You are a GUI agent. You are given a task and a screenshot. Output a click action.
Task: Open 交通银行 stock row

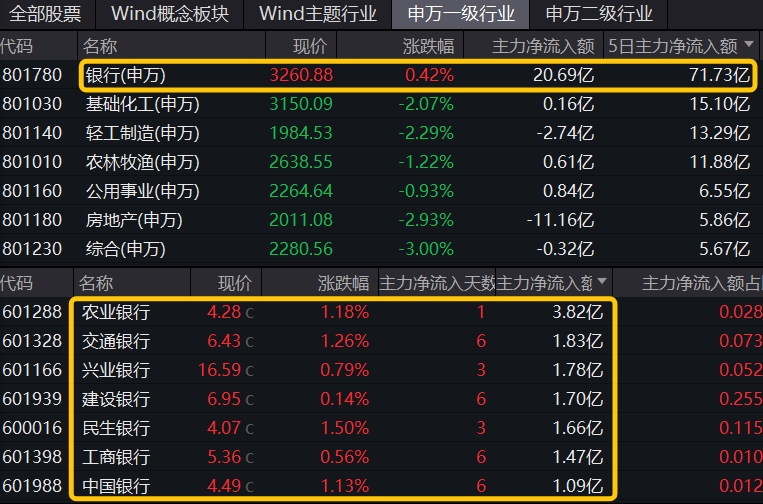click(382, 341)
